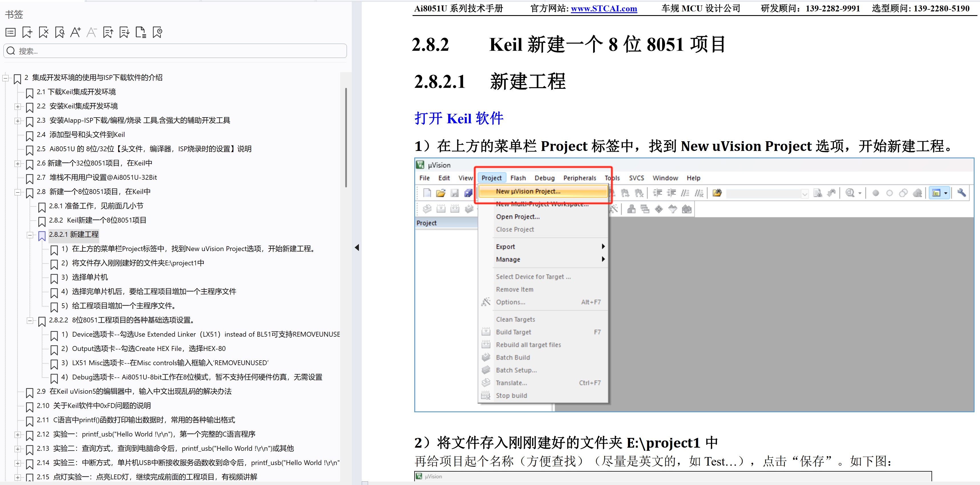Go to bookmark 2.5 Ai8051U 的 8位/32位

(x=144, y=149)
